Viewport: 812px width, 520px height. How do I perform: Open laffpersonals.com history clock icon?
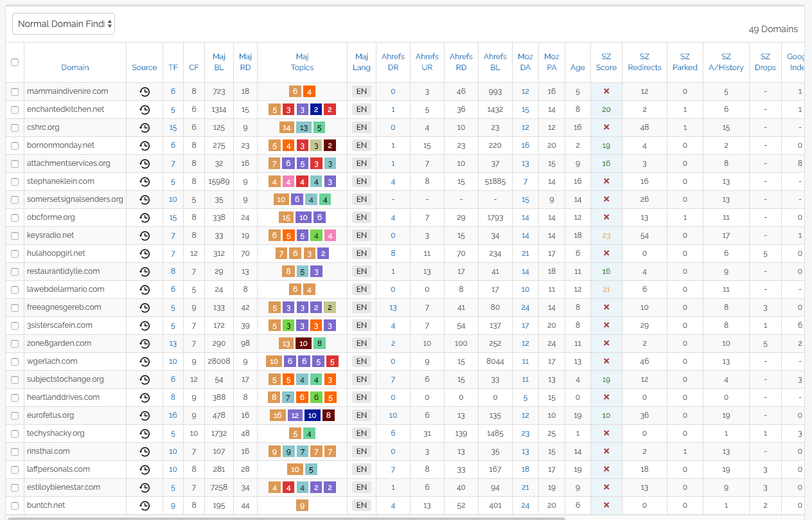(145, 469)
